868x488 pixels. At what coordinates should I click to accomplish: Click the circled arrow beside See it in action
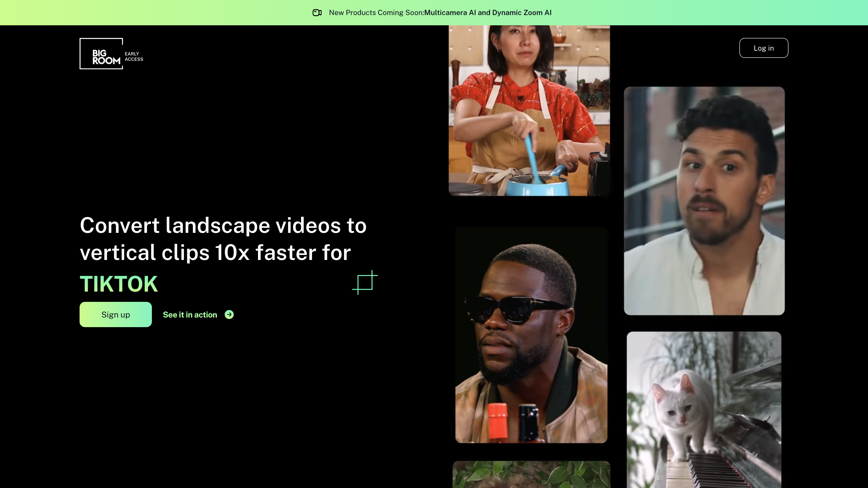click(229, 314)
